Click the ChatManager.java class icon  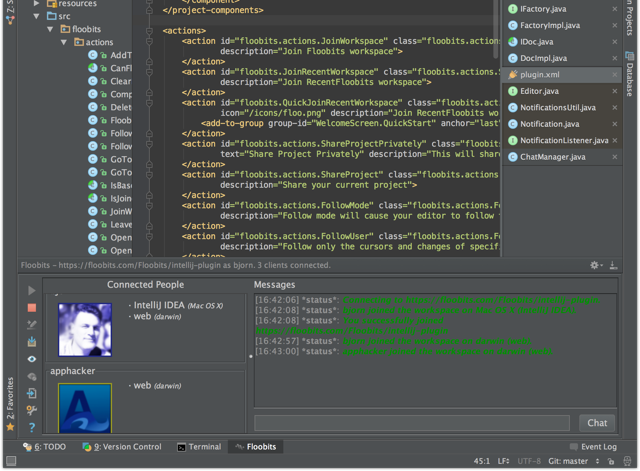(x=513, y=157)
